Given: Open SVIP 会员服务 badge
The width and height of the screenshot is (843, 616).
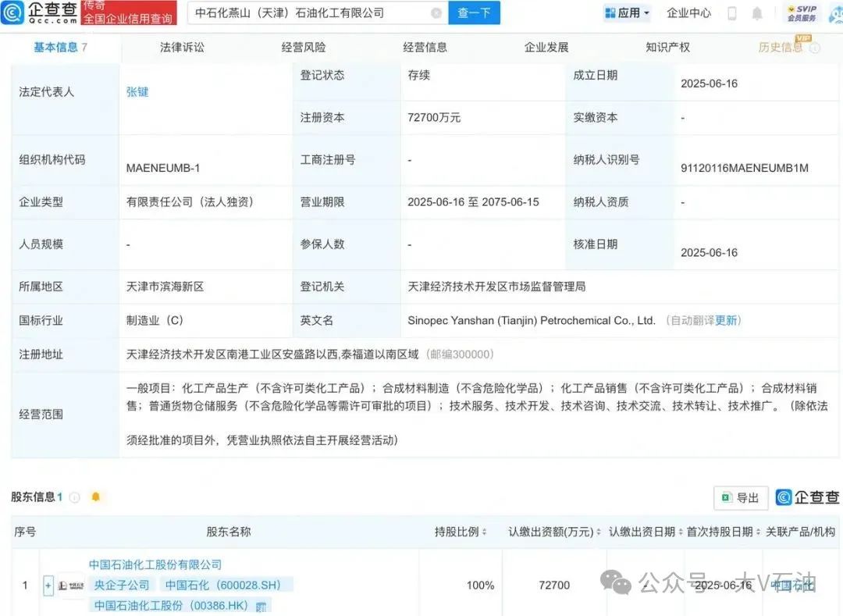Looking at the screenshot, I should tap(802, 13).
